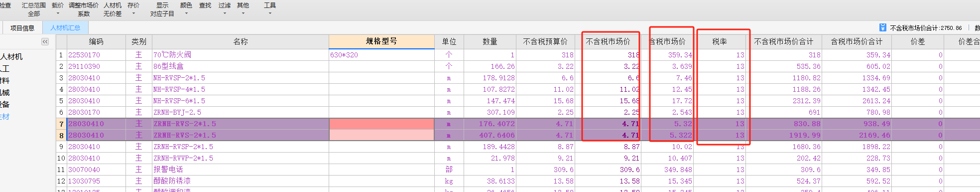
Task: Select the cell NH-RVSP-2*1.5
Action: (241, 78)
